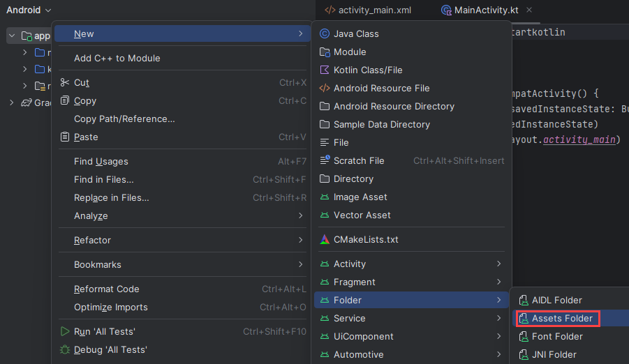The width and height of the screenshot is (629, 364).
Task: Select Assets Folder from Folder submenu
Action: pyautogui.click(x=561, y=318)
